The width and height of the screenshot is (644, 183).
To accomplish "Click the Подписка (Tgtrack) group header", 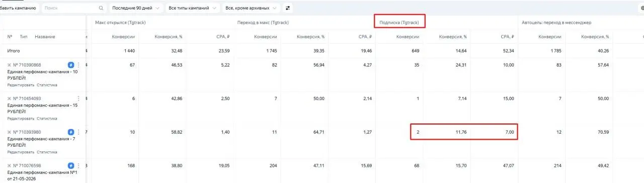I will [399, 22].
